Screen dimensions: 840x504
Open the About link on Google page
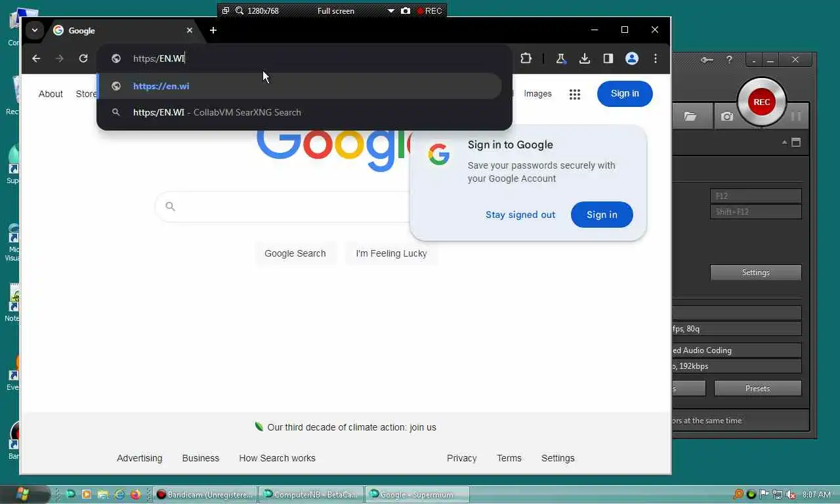(x=51, y=94)
